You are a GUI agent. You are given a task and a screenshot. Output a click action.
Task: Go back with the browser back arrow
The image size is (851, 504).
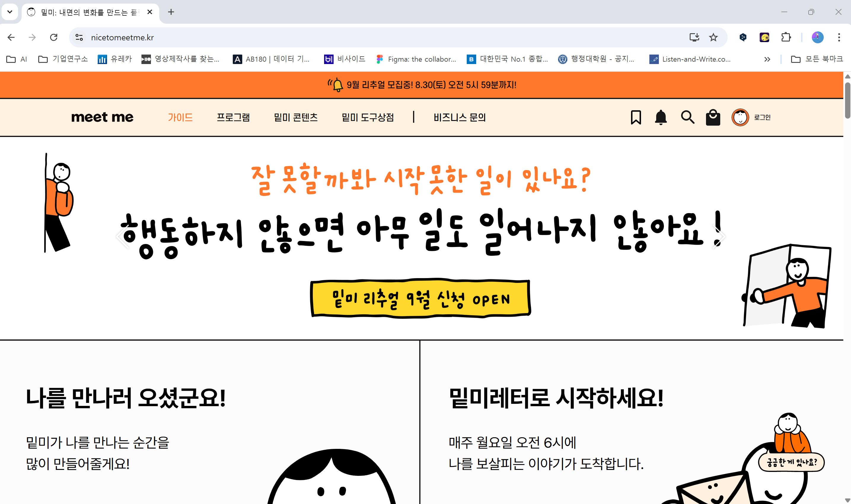click(x=11, y=37)
